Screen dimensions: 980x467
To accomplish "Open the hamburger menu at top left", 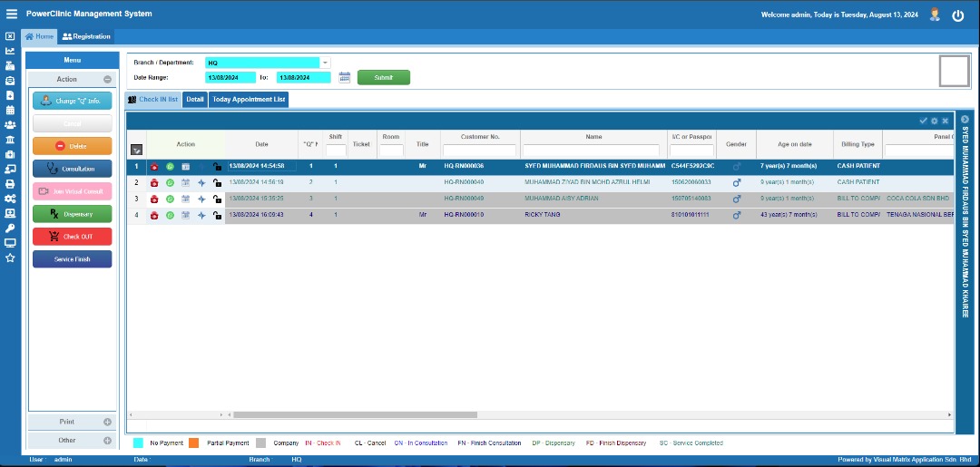I will 11,15.
